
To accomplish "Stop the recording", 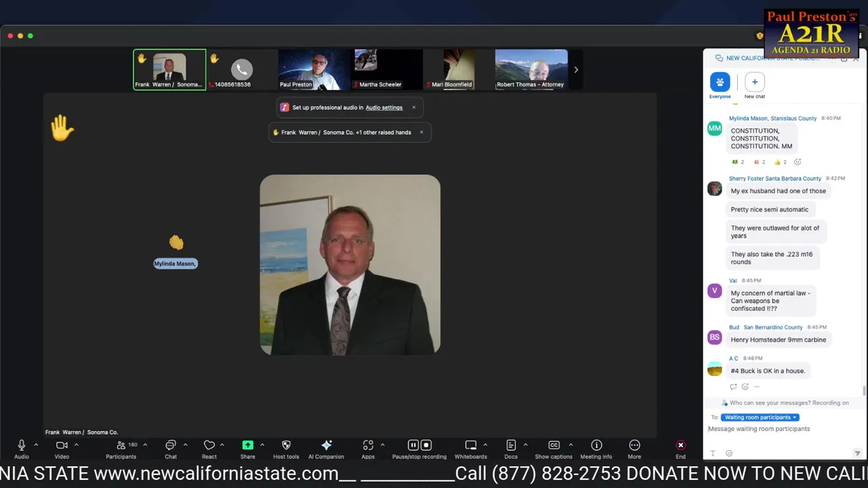I will pos(426,445).
